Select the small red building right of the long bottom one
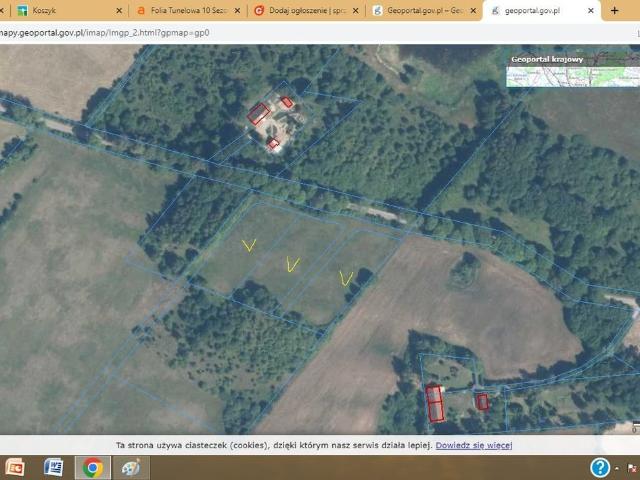The width and height of the screenshot is (640, 480). point(482,402)
